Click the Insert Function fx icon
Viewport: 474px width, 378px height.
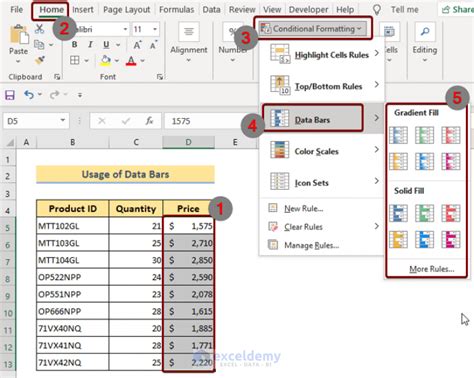[149, 121]
